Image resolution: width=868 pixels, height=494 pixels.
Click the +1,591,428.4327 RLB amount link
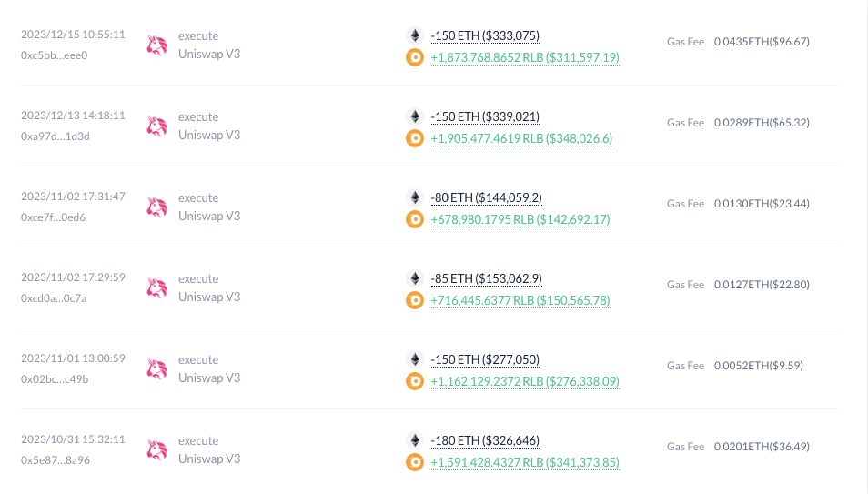click(525, 462)
